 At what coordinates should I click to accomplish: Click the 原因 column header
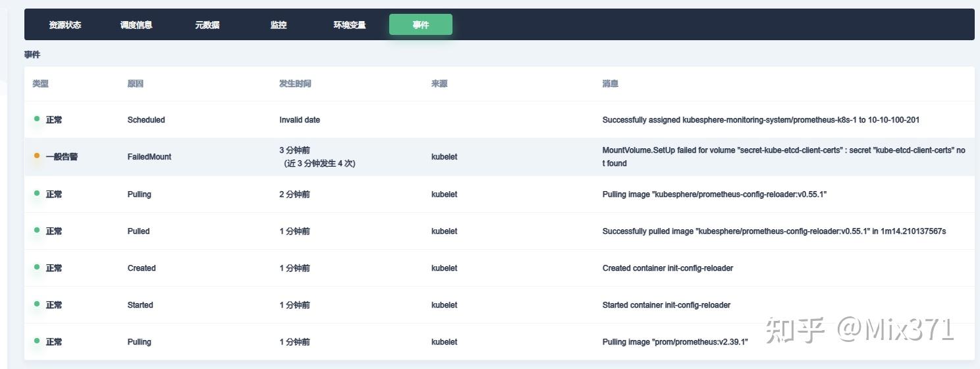[135, 84]
